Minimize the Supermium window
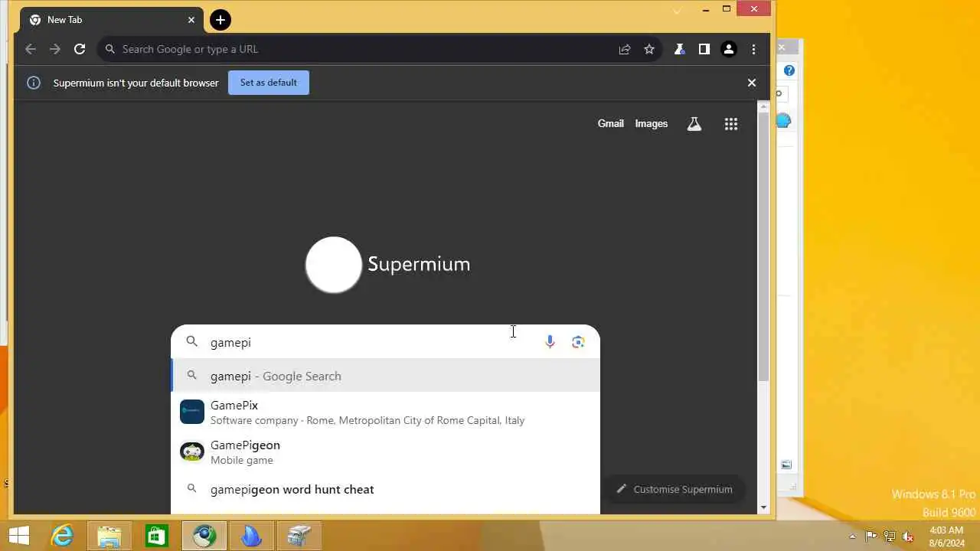 coord(705,9)
